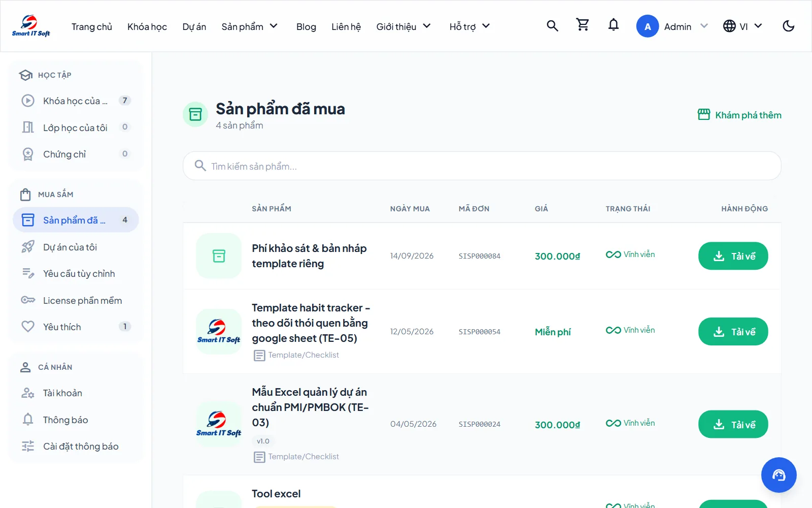The width and height of the screenshot is (812, 508).
Task: Open Yêu cầu tùy chỉnh in sidebar
Action: [76, 274]
